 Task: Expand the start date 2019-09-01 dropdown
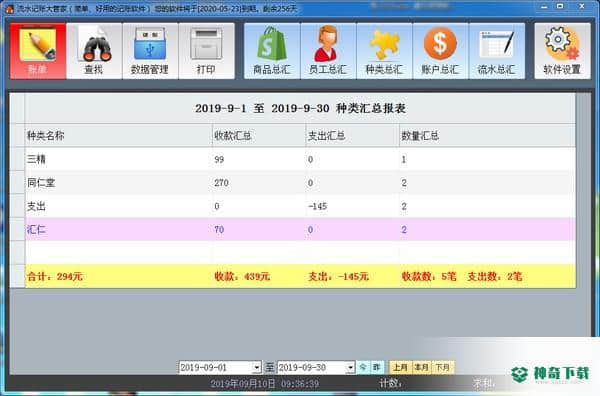tap(257, 368)
